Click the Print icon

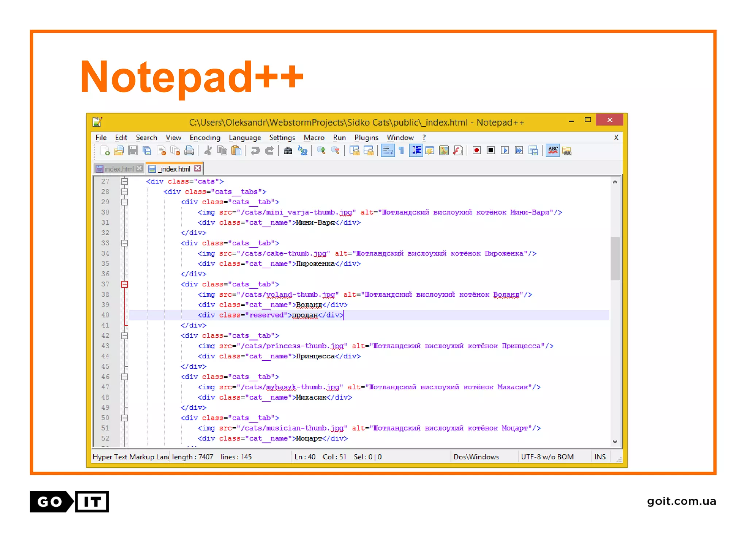point(189,151)
